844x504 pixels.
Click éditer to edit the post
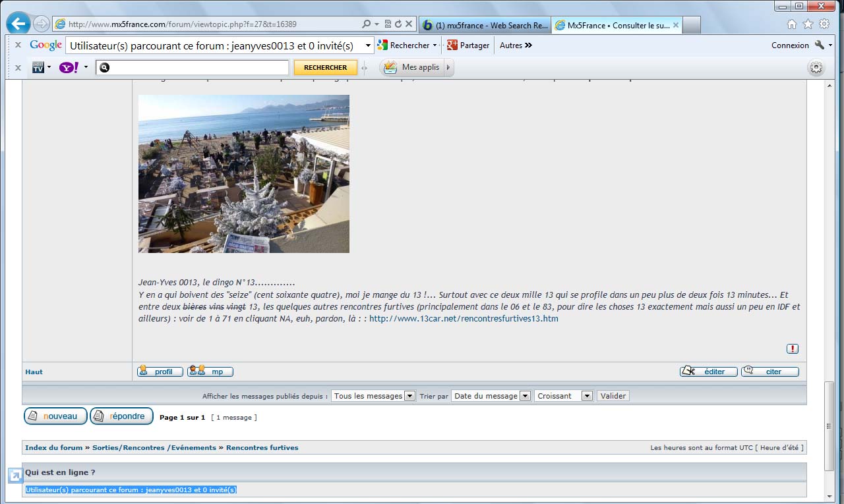709,372
